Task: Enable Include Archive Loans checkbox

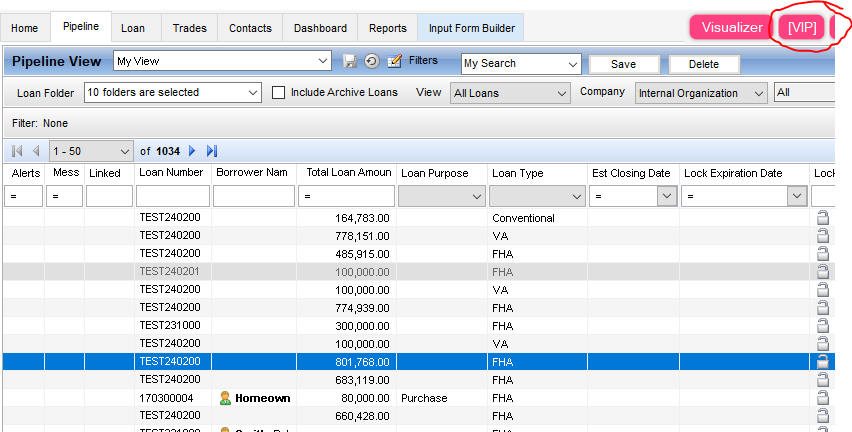Action: 280,93
